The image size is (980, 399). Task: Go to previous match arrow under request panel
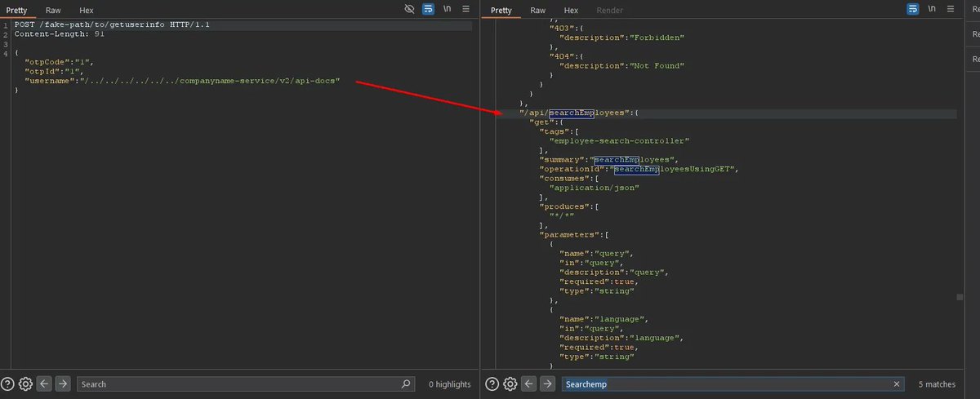coord(45,383)
